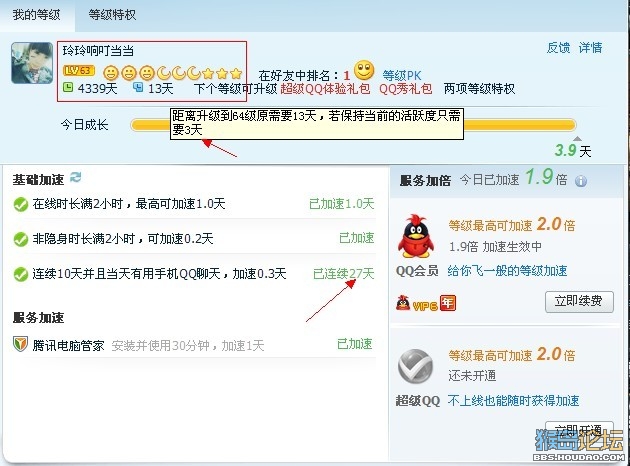Switch to the 等级特权 tab
This screenshot has height=466, width=630.
(112, 15)
